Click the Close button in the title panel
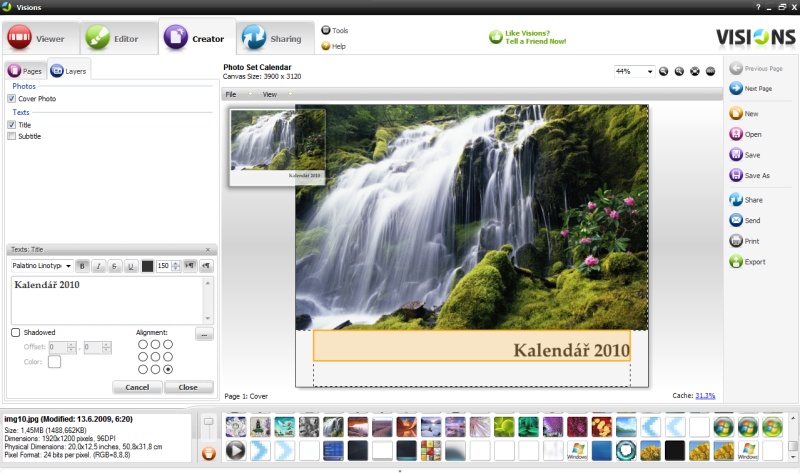The width and height of the screenshot is (800, 473). [x=188, y=387]
